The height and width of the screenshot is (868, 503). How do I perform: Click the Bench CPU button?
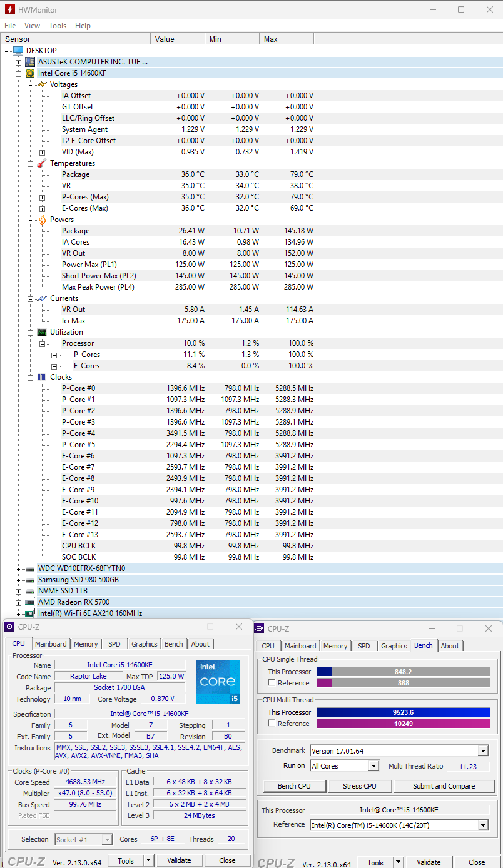point(295,786)
